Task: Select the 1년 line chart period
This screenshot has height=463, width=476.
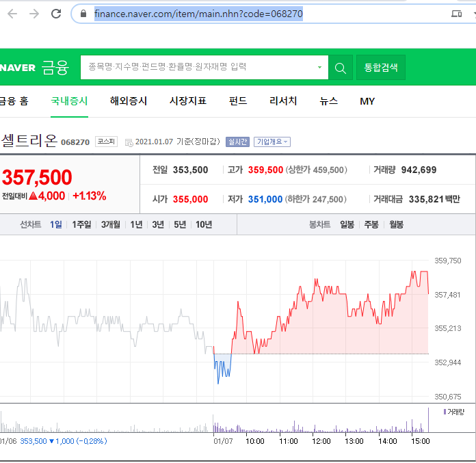Action: click(x=136, y=225)
